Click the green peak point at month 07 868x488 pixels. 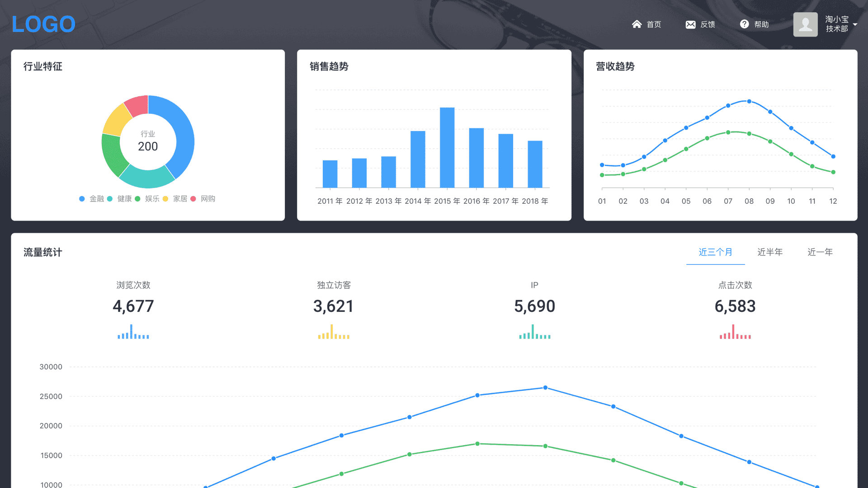point(728,132)
